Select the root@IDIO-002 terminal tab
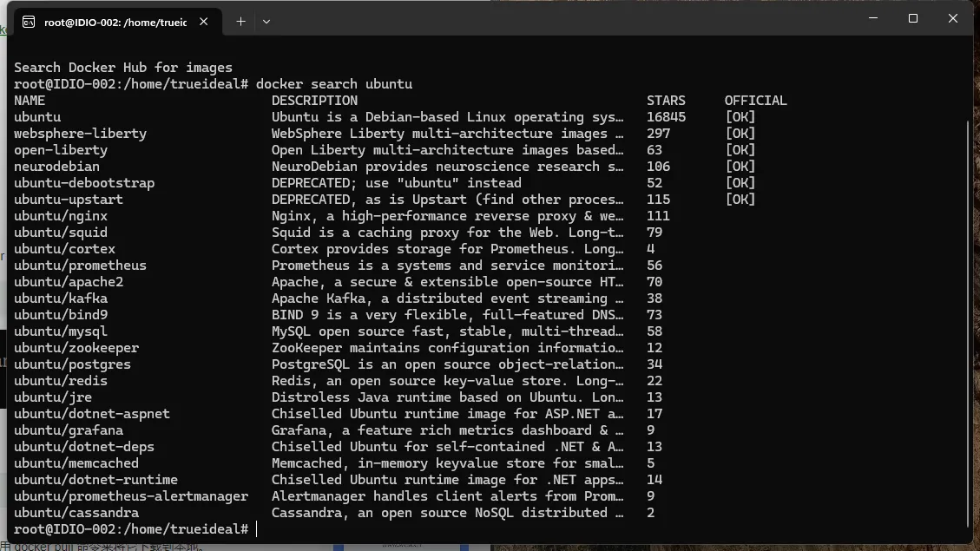Image resolution: width=980 pixels, height=551 pixels. point(117,22)
